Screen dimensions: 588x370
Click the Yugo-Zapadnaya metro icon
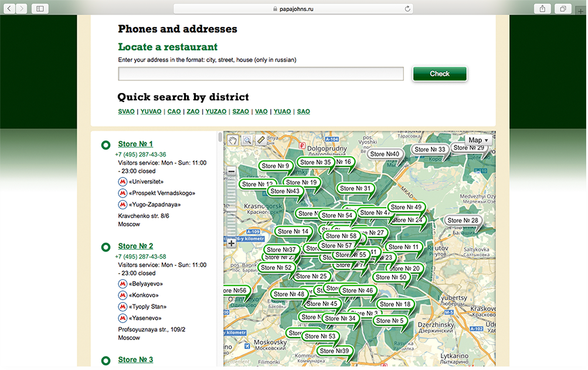pos(123,205)
